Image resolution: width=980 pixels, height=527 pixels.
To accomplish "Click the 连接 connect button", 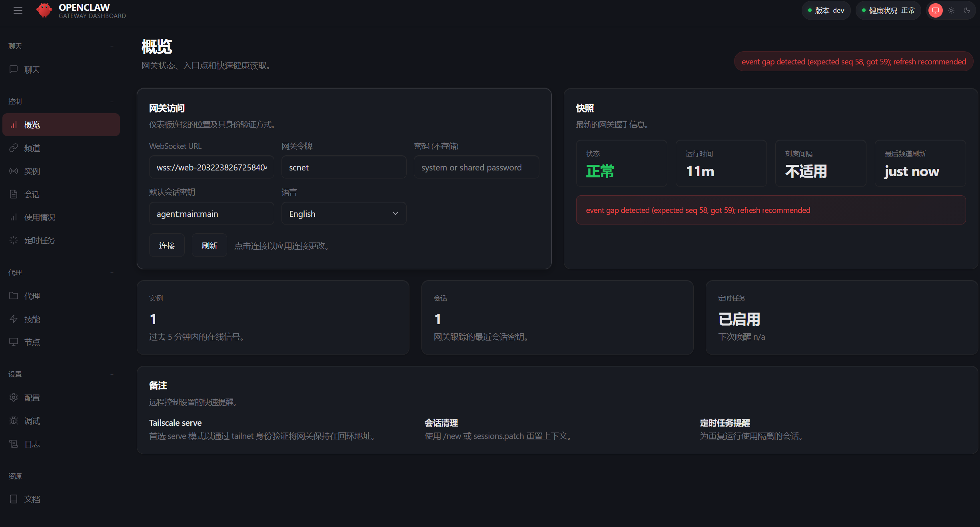I will (x=167, y=245).
